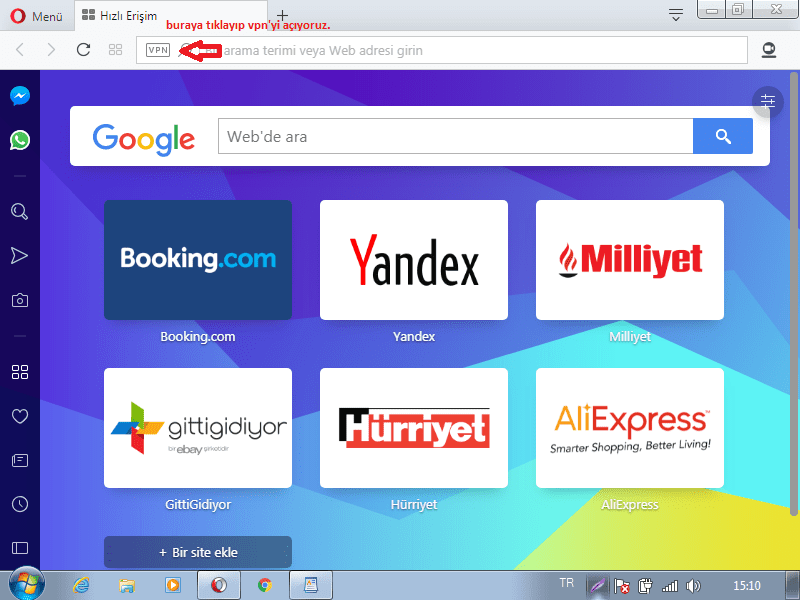Open media player from taskbar

[x=172, y=585]
